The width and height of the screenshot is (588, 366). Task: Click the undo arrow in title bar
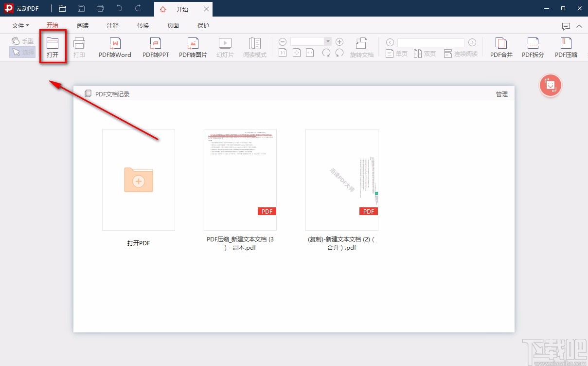coord(119,8)
